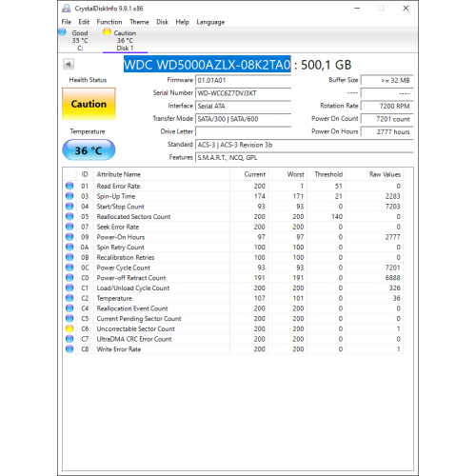Click the status orb of Power Cycle Count
This screenshot has height=476, width=476.
click(x=69, y=268)
